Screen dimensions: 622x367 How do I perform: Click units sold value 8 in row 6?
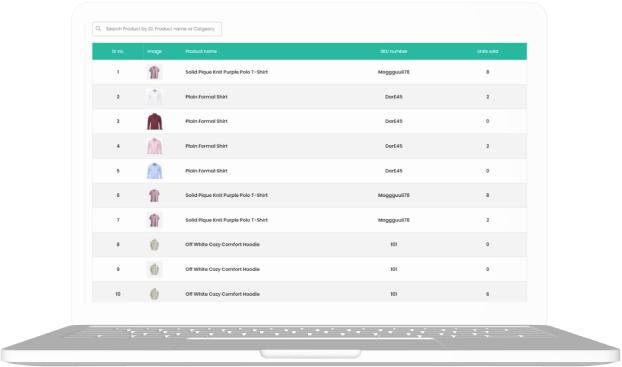point(488,195)
